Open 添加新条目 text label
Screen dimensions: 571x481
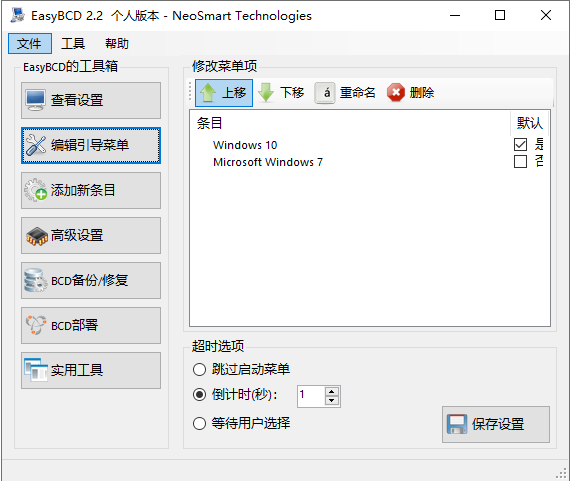pyautogui.click(x=83, y=190)
